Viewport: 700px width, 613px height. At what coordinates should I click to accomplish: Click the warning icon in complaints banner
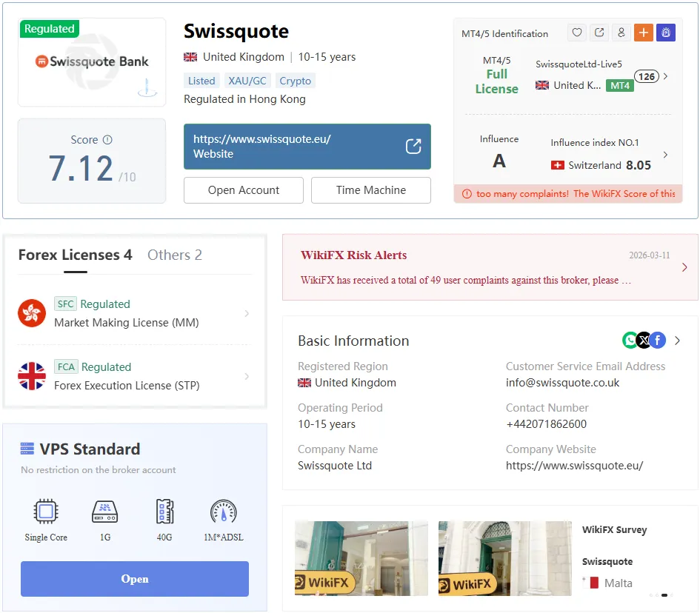pos(467,194)
